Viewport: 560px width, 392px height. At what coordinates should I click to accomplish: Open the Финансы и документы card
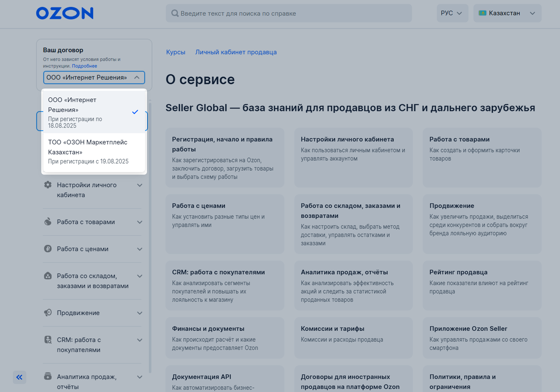click(x=225, y=338)
